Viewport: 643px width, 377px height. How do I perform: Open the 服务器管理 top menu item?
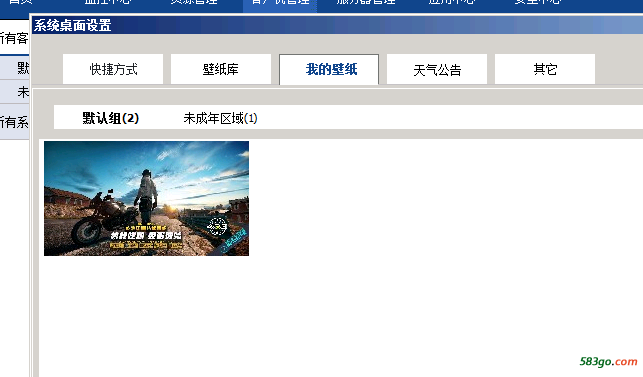click(x=366, y=2)
